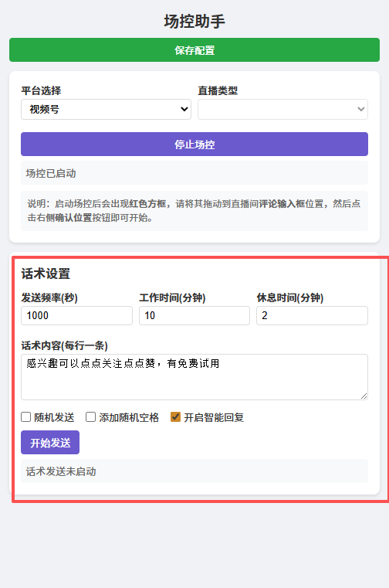Enable the 随机发送 checkbox

click(26, 417)
